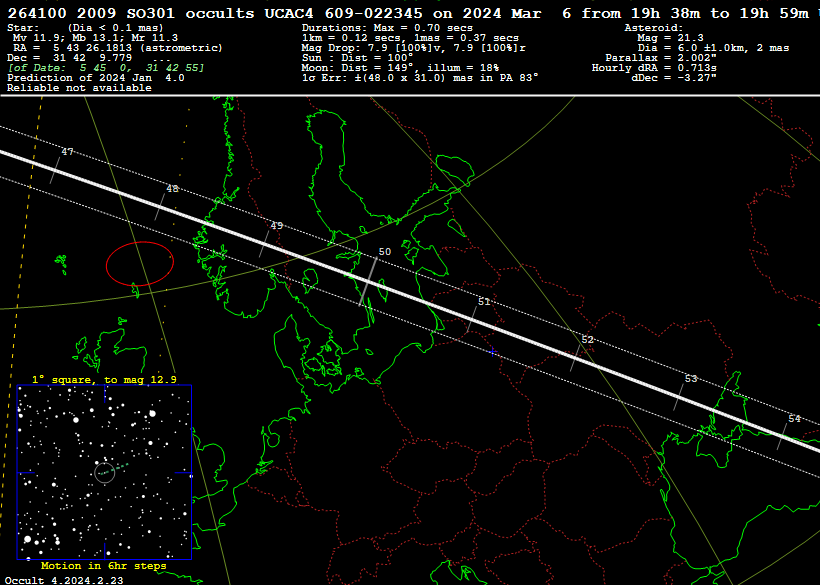
Task: Click the minute 53 tick label
Action: coord(691,378)
